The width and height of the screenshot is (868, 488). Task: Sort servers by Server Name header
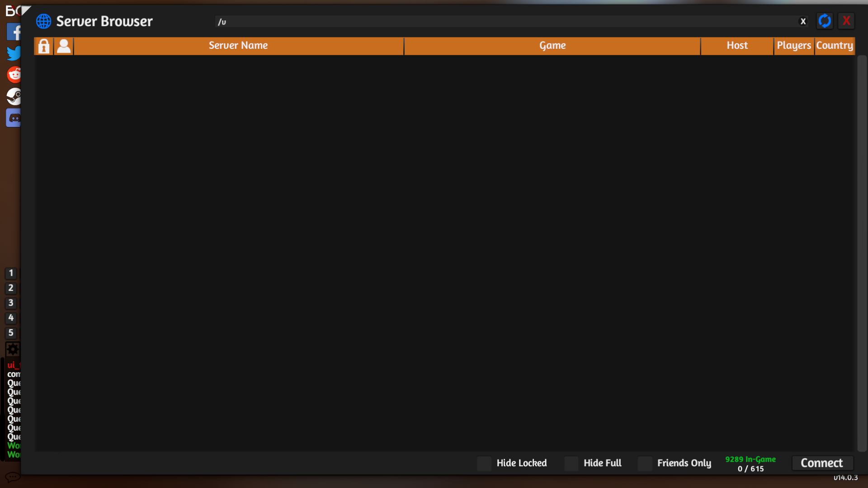pos(238,46)
